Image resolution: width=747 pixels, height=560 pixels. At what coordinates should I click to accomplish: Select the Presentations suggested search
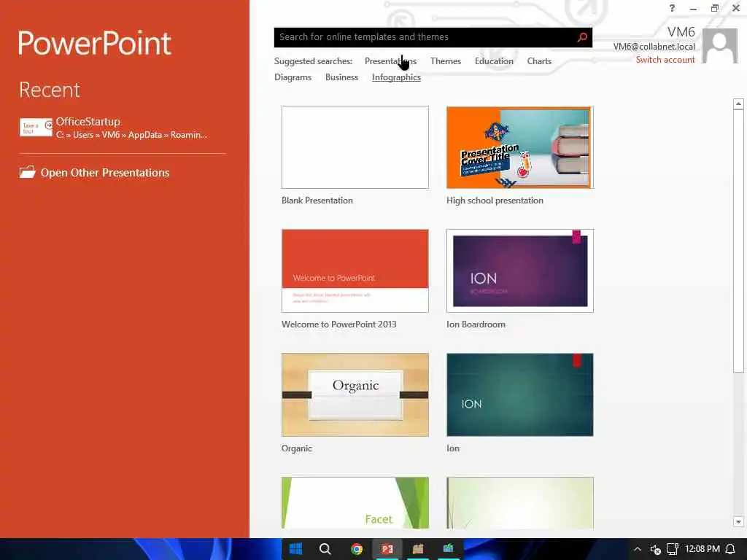tap(390, 61)
